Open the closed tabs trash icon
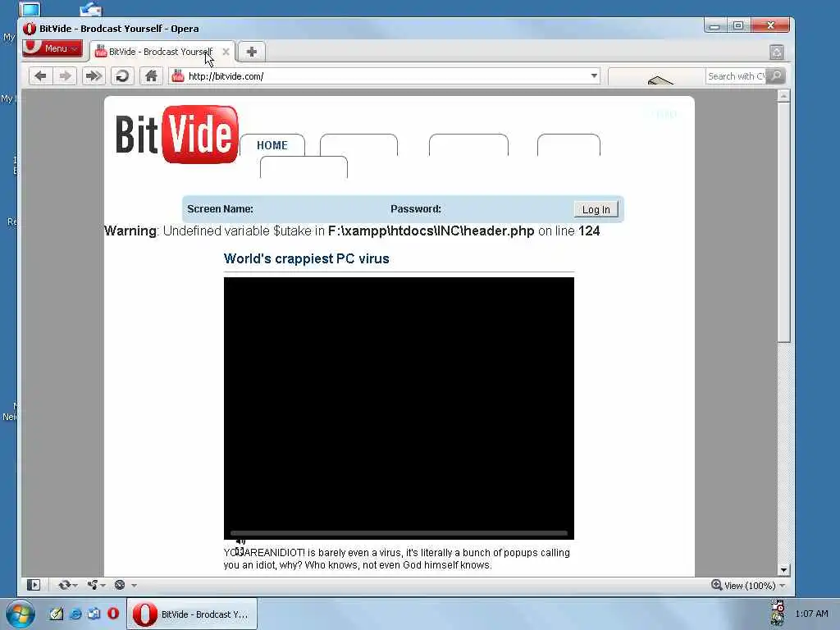840x630 pixels. coord(776,52)
